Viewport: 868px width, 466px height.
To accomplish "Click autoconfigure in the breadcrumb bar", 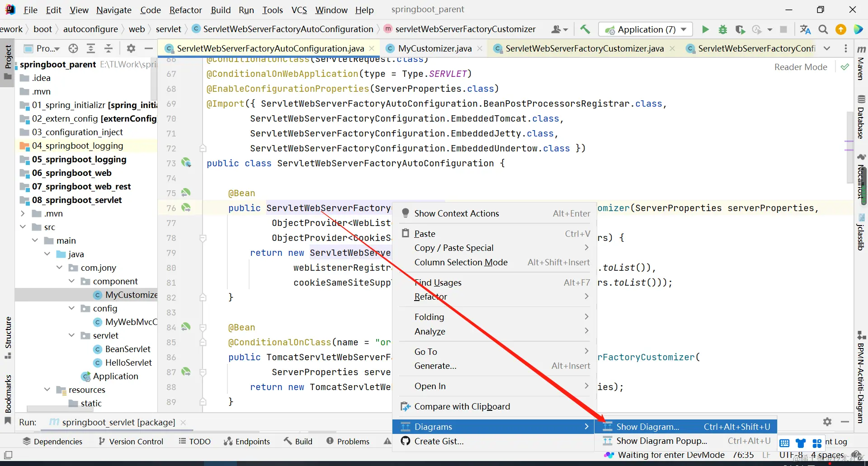I will point(90,29).
